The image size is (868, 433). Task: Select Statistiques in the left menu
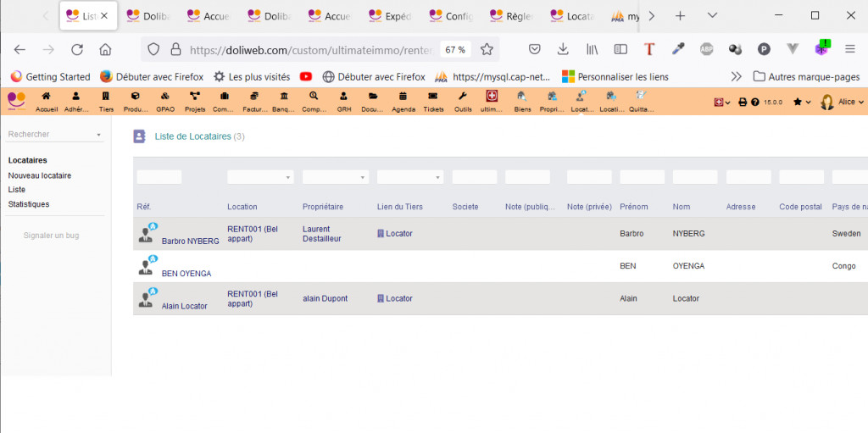point(29,204)
